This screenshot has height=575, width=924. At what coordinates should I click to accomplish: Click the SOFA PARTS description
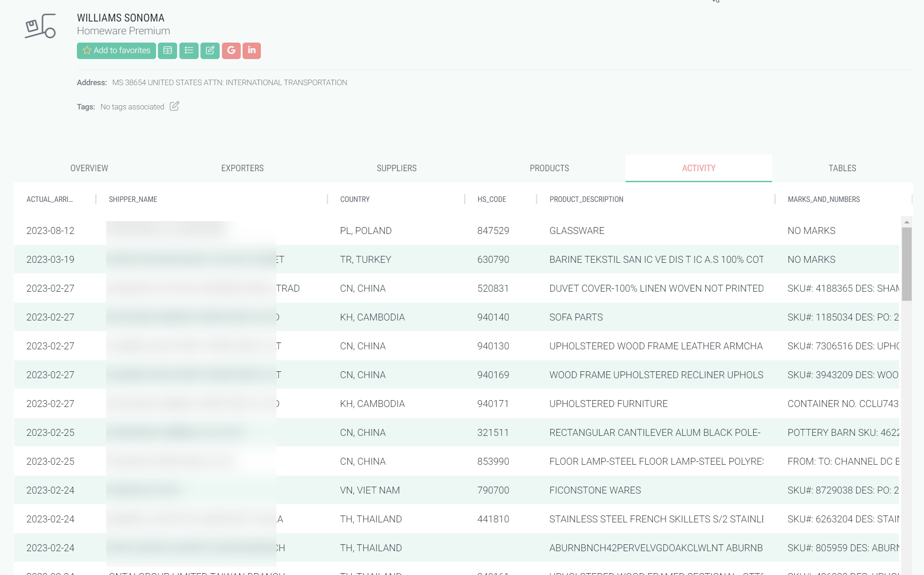tap(576, 317)
